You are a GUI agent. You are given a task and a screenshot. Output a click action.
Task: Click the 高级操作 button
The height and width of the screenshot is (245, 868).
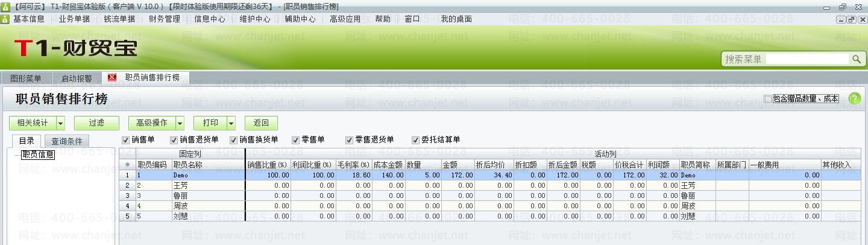152,123
